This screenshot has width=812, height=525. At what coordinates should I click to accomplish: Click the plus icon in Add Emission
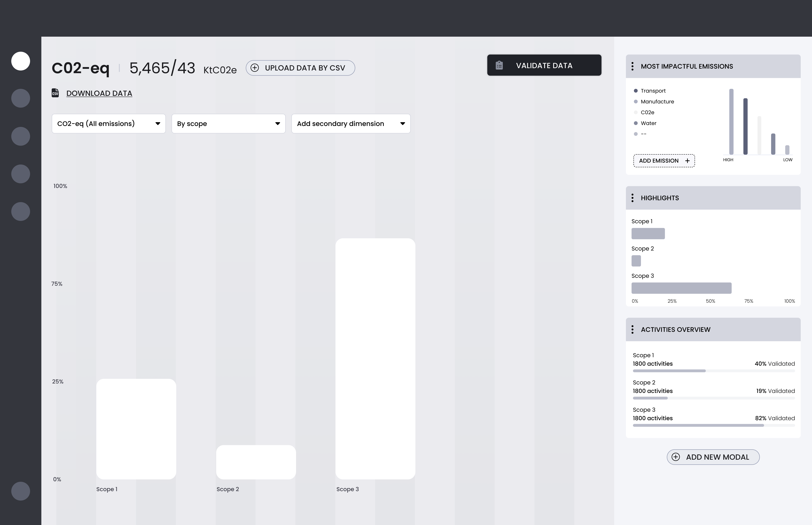click(x=687, y=161)
